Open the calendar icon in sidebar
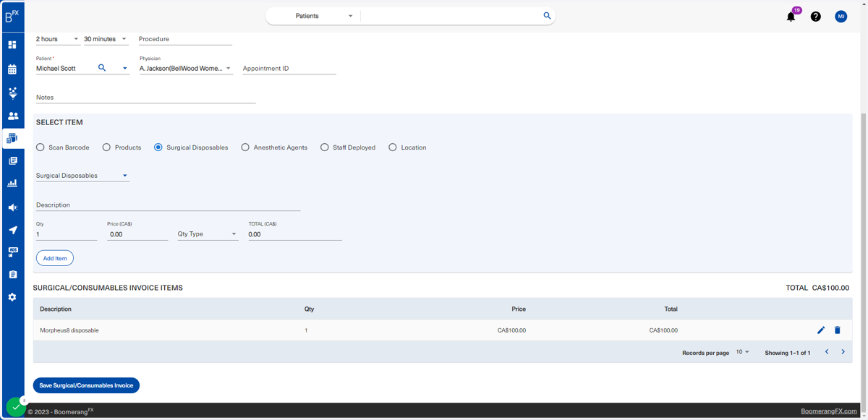 pyautogui.click(x=12, y=69)
